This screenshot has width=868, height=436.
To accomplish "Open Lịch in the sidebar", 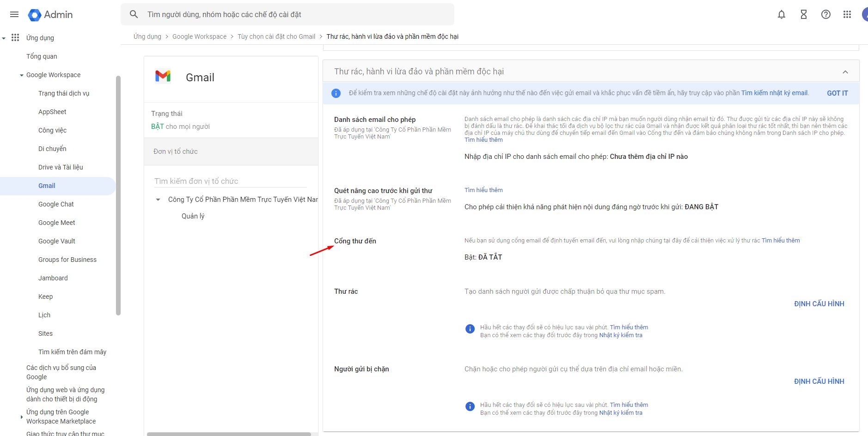I will point(44,315).
